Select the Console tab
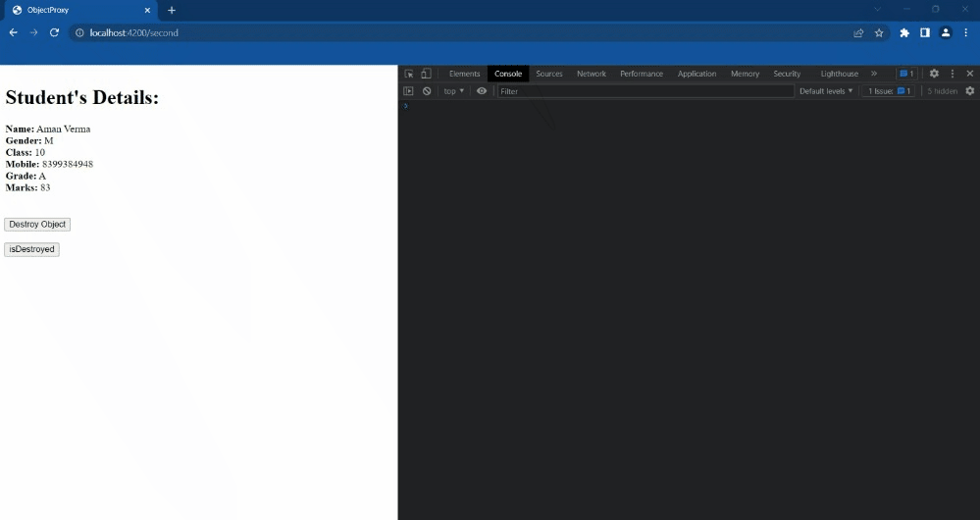980x520 pixels. 508,74
